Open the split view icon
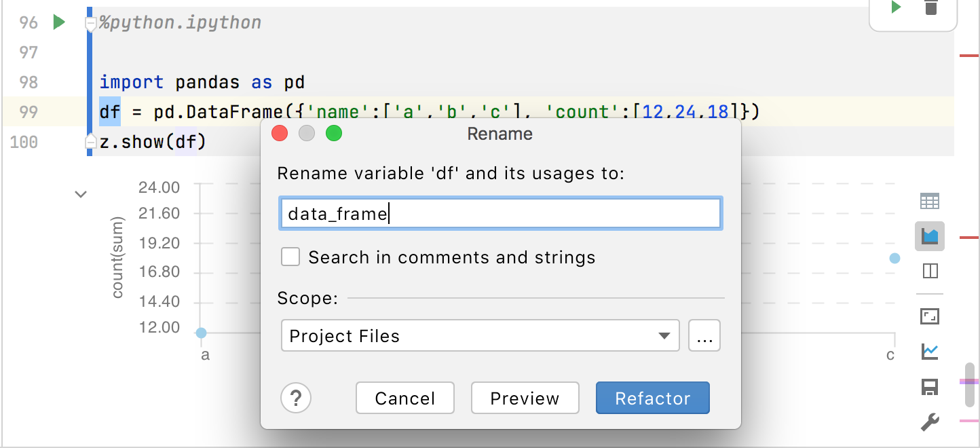Viewport: 980px width, 448px height. pyautogui.click(x=929, y=271)
